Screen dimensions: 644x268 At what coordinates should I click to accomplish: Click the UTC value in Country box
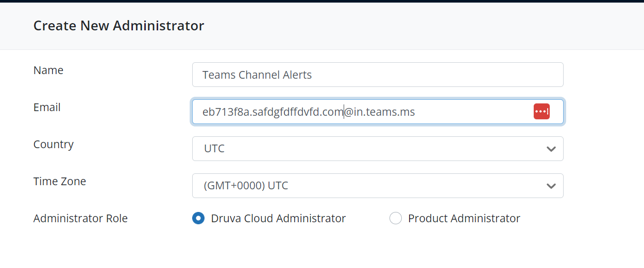click(x=214, y=149)
